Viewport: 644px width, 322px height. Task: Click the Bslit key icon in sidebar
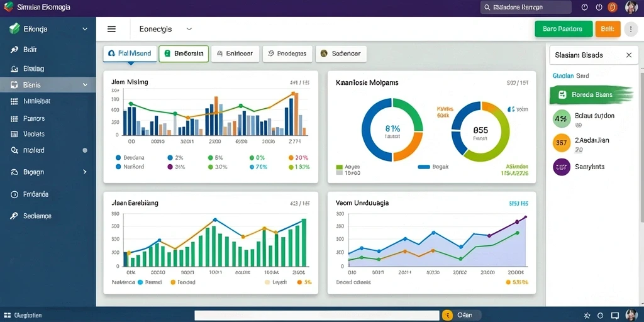click(14, 50)
